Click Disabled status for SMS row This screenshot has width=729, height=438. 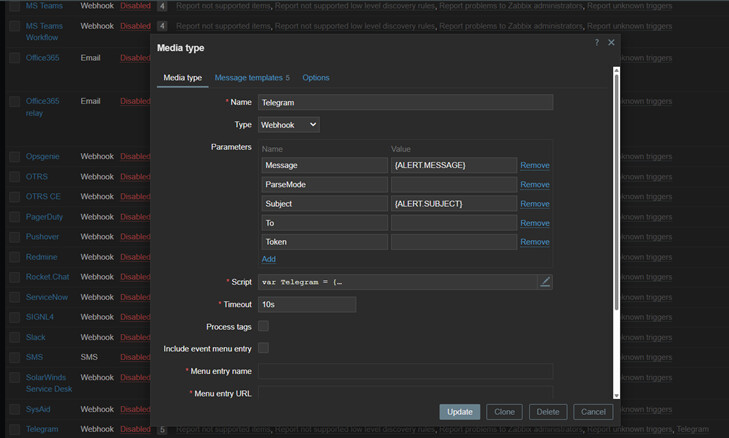[135, 357]
